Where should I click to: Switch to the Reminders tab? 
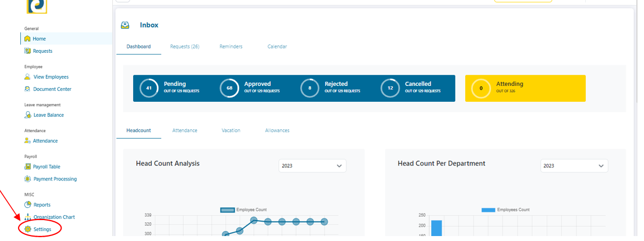pos(231,47)
